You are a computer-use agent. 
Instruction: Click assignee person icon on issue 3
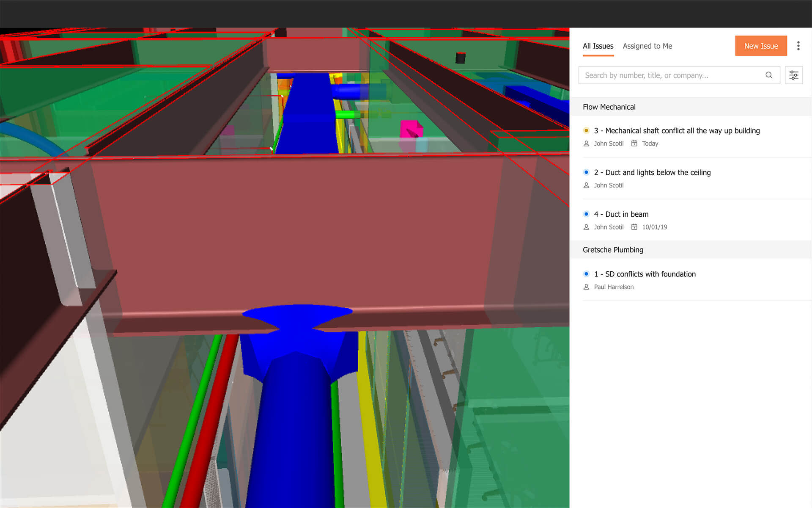586,144
